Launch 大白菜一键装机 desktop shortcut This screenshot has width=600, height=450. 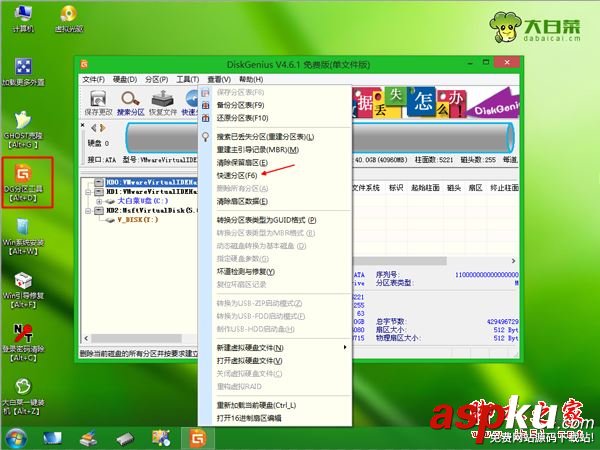pyautogui.click(x=23, y=396)
